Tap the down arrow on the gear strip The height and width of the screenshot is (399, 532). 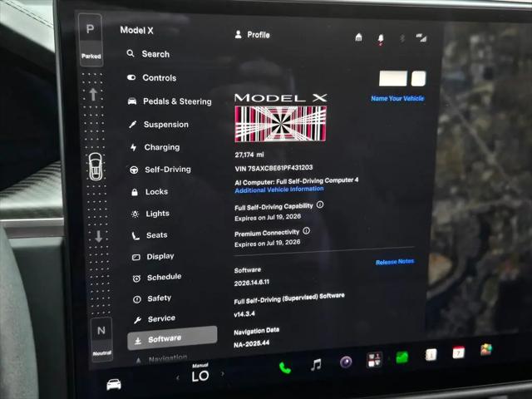[x=98, y=236]
